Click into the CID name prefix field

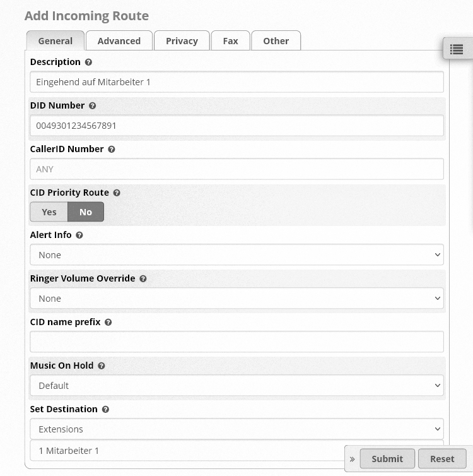click(237, 342)
